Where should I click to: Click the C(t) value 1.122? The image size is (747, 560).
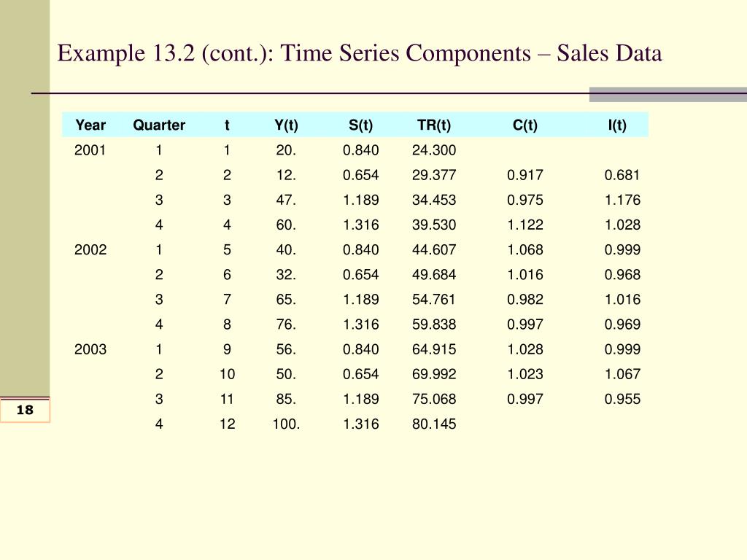(x=525, y=225)
